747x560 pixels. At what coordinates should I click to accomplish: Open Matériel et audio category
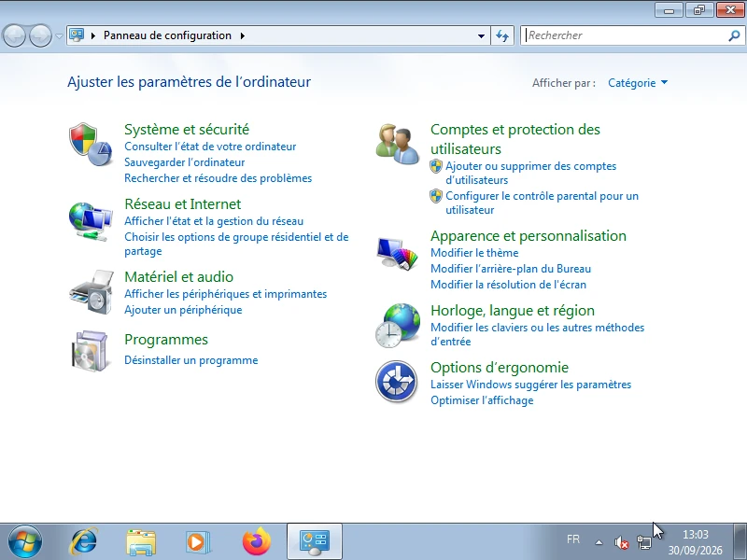click(178, 276)
